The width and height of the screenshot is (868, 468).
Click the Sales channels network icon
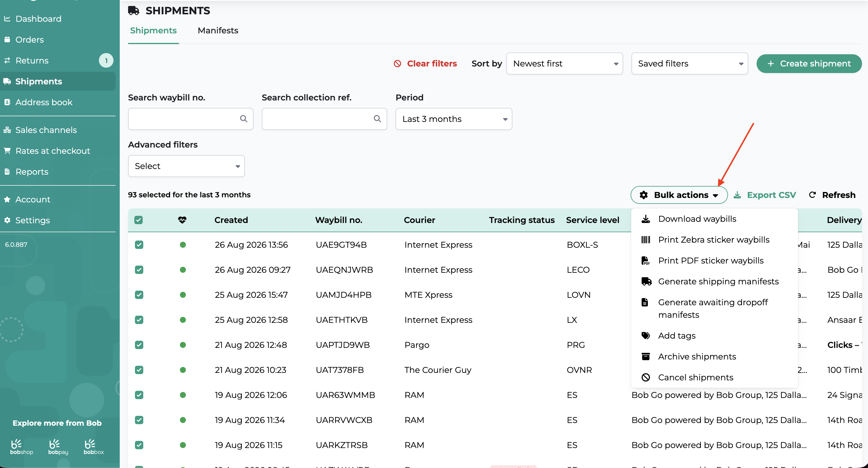pos(7,130)
